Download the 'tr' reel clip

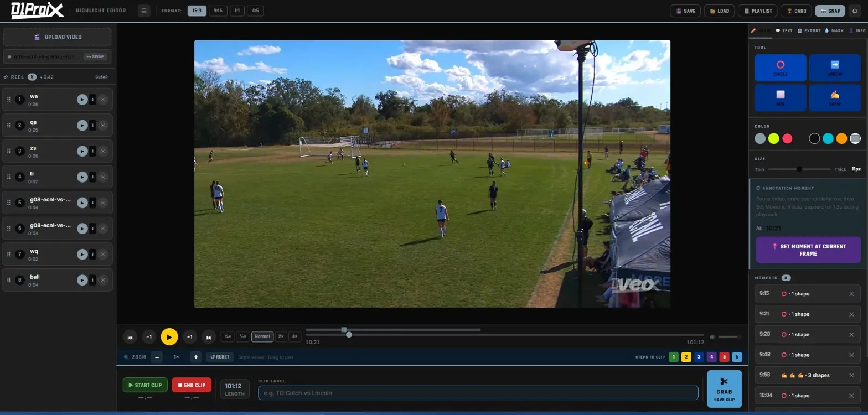pyautogui.click(x=92, y=177)
